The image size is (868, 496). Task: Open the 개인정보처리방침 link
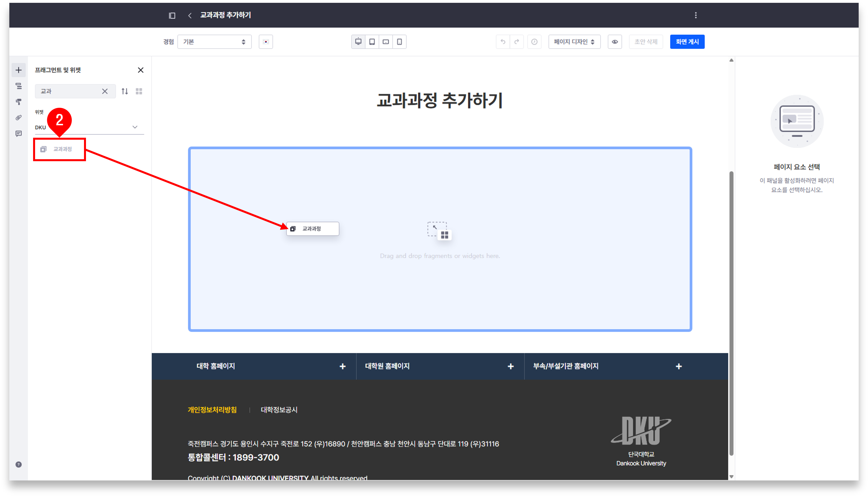212,409
